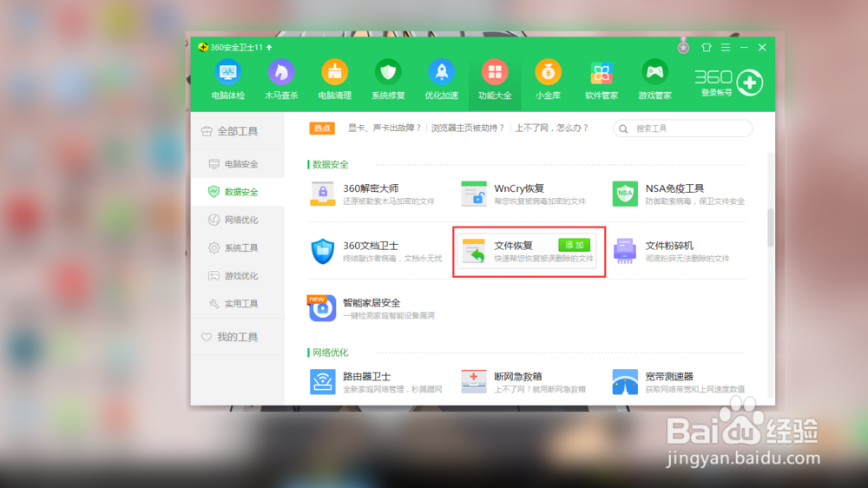Open link 显卡、声卡出故障？
868x488 pixels.
(x=385, y=128)
